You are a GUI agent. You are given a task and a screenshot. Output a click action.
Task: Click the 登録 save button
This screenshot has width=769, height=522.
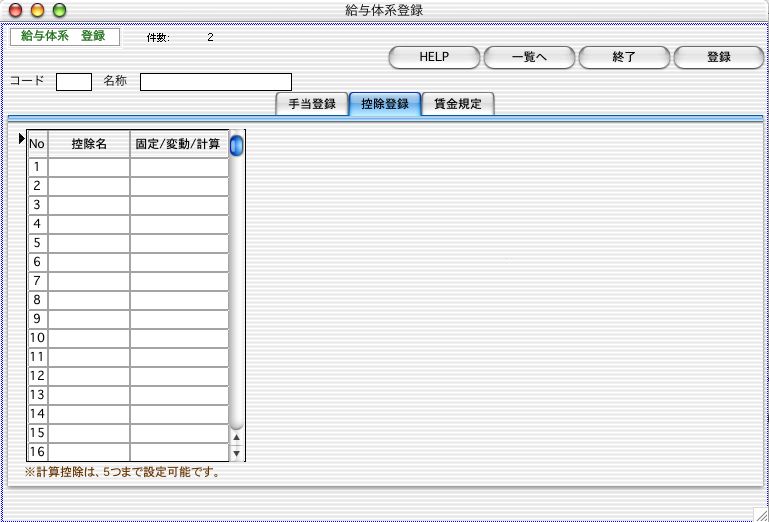point(718,57)
